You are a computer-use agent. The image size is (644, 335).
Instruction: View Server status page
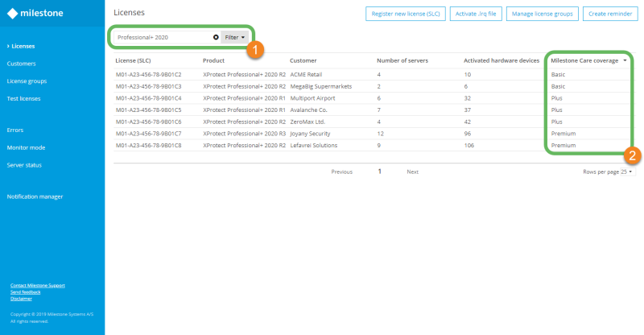pyautogui.click(x=24, y=165)
